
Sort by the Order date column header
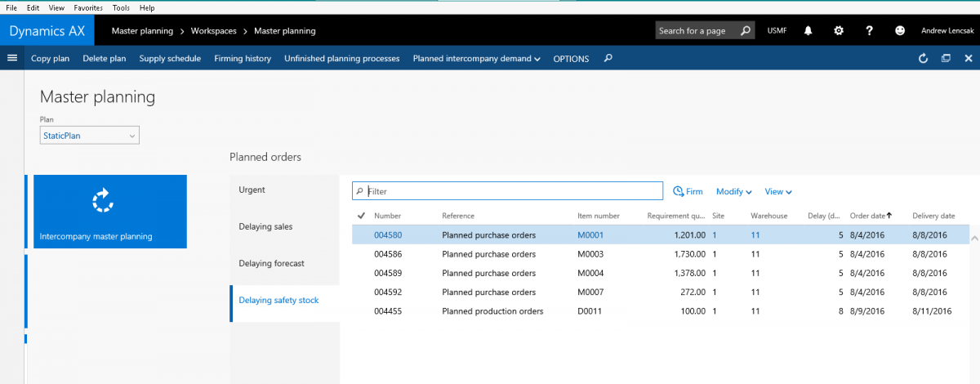pyautogui.click(x=871, y=216)
